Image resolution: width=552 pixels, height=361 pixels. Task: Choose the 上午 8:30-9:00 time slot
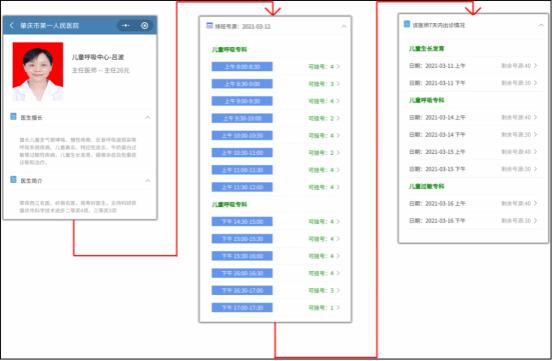242,84
